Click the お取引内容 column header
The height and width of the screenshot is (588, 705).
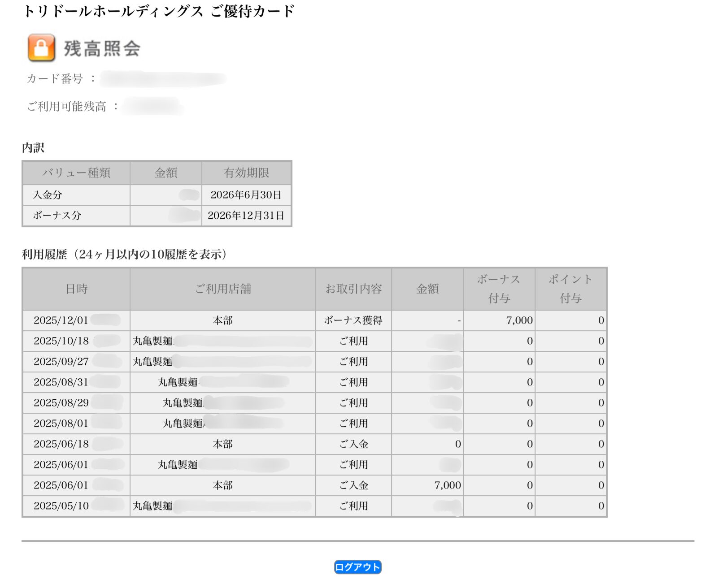click(x=353, y=289)
